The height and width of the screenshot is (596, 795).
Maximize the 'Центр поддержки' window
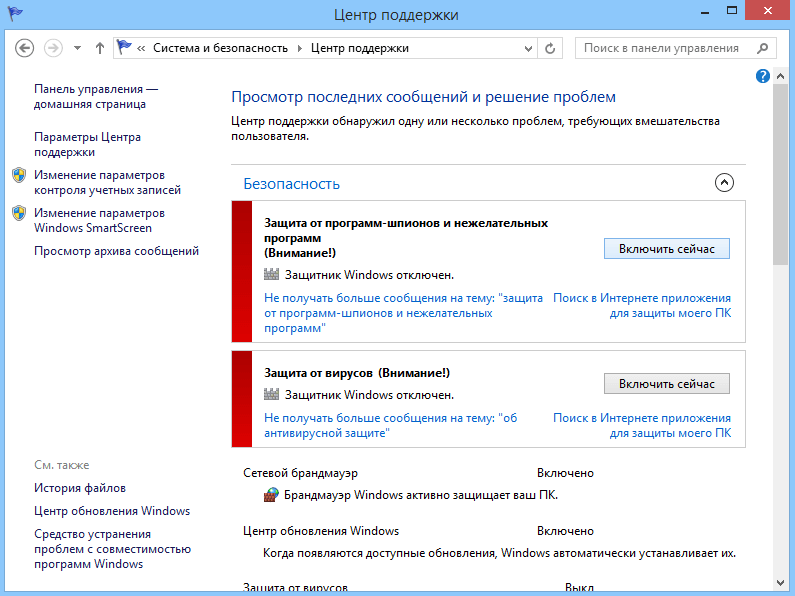coord(732,10)
